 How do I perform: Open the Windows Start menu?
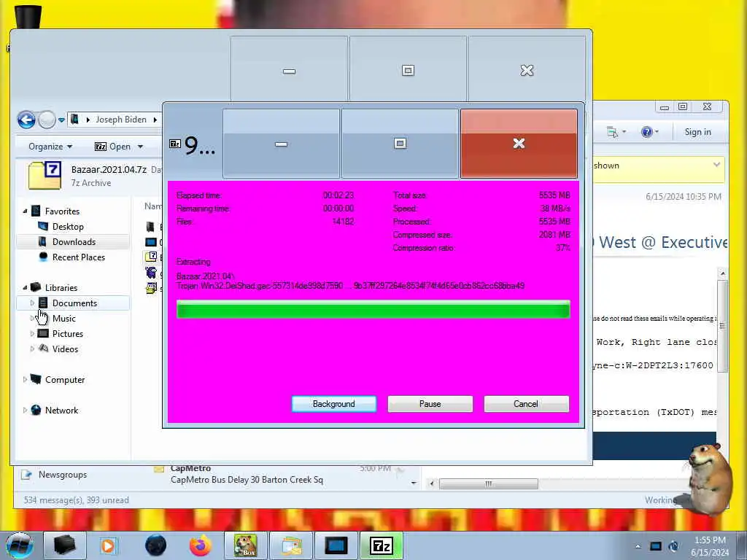(x=20, y=545)
